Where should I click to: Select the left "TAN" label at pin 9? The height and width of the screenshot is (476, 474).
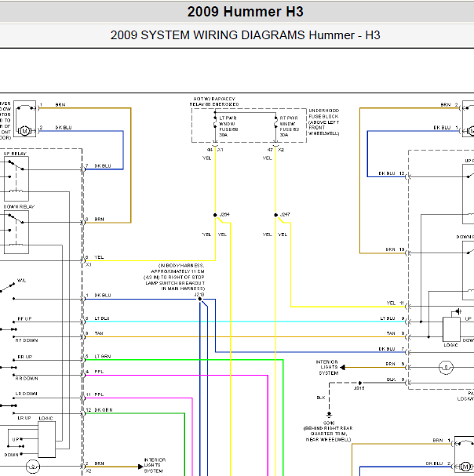click(99, 333)
